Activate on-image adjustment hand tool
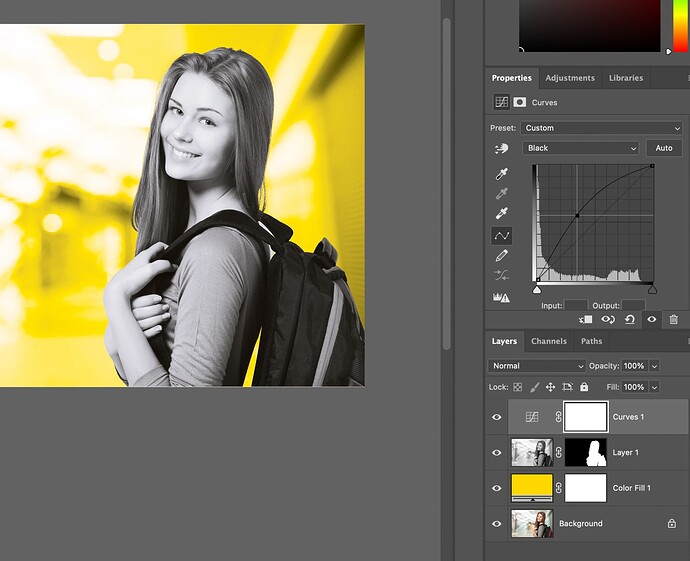The width and height of the screenshot is (690, 561). [501, 149]
